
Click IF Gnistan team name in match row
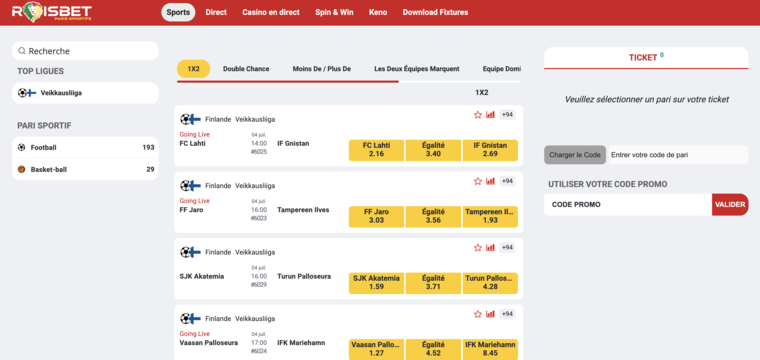click(x=293, y=143)
